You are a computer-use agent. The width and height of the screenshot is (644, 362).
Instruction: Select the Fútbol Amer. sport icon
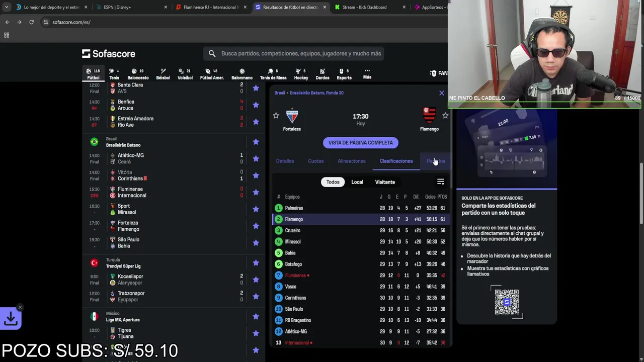pyautogui.click(x=212, y=74)
